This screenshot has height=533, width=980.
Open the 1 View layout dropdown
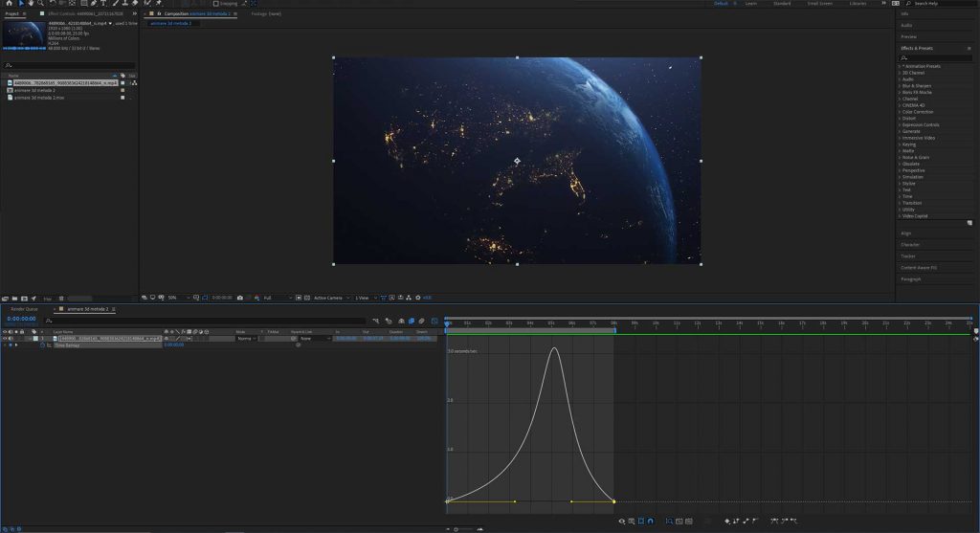coord(365,298)
